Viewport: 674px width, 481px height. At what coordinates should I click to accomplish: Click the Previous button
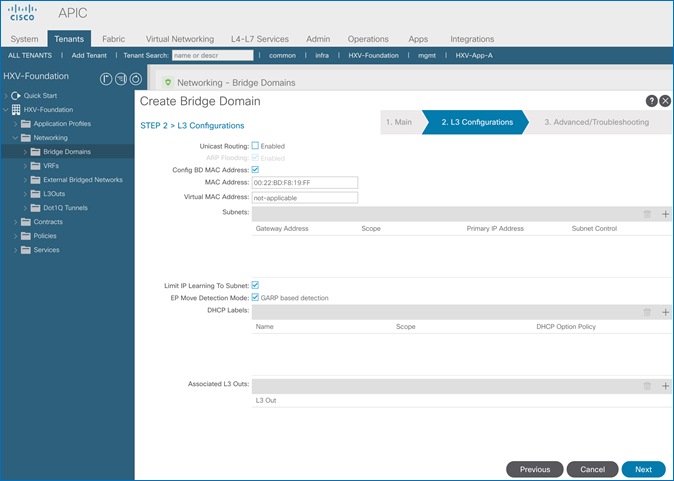pyautogui.click(x=535, y=469)
